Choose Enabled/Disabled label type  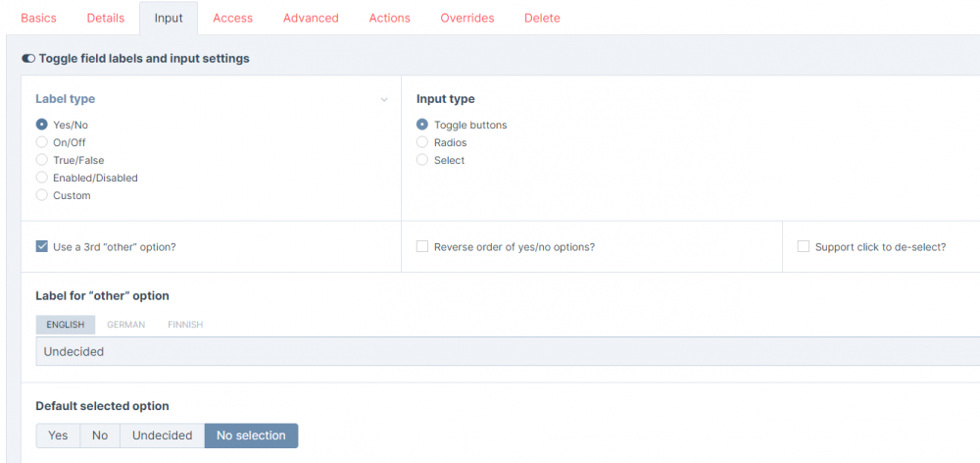pos(42,178)
